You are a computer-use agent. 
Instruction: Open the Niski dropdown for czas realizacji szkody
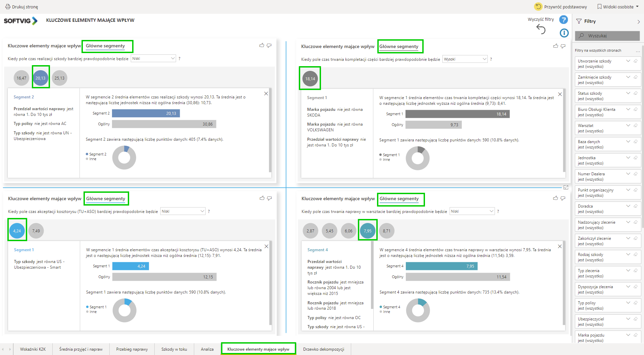click(153, 58)
